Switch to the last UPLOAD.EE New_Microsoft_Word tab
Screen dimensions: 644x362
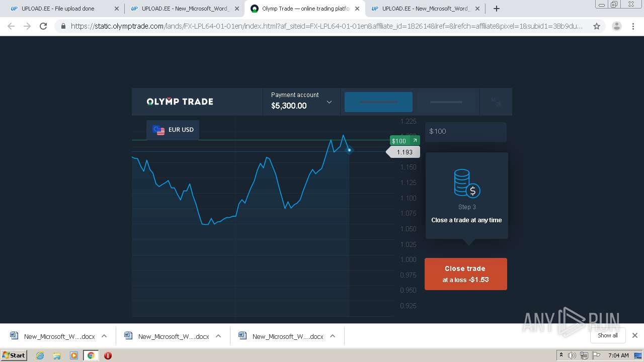[x=425, y=9]
